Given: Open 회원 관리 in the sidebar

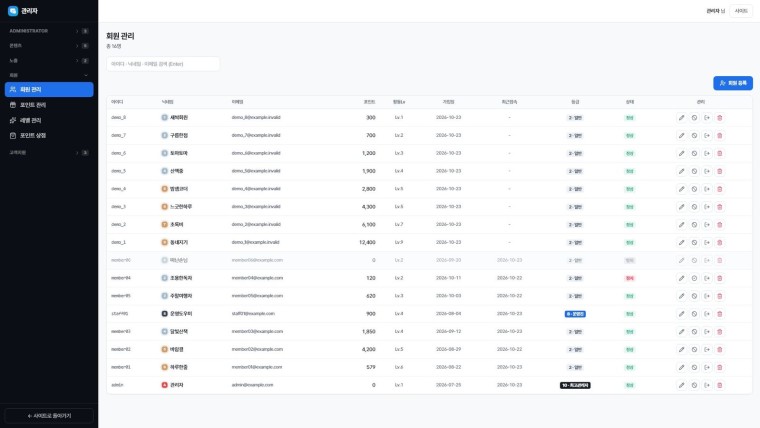Looking at the screenshot, I should pyautogui.click(x=49, y=90).
